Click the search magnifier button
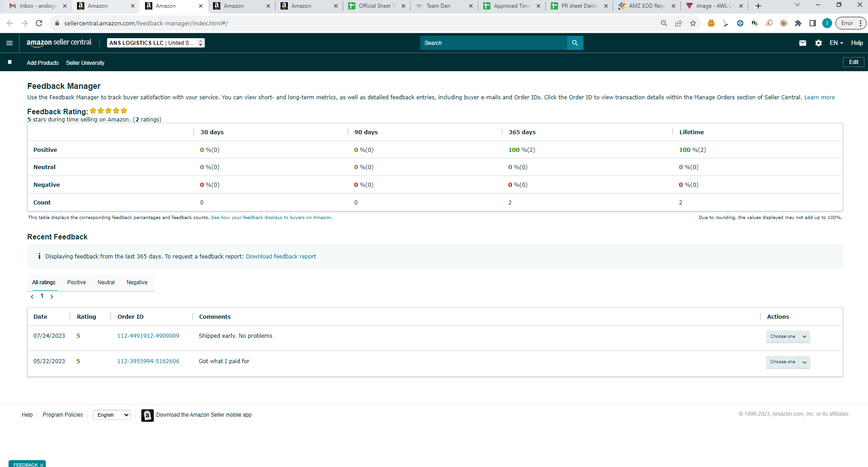Image resolution: width=868 pixels, height=467 pixels. click(x=575, y=43)
